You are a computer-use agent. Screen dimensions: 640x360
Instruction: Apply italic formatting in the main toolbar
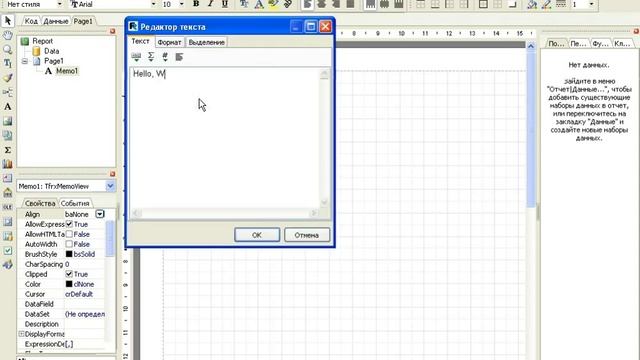(x=210, y=4)
